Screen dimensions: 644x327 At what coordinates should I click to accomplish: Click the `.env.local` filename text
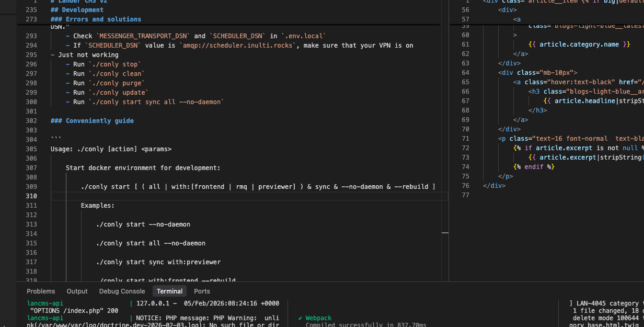[x=303, y=36]
